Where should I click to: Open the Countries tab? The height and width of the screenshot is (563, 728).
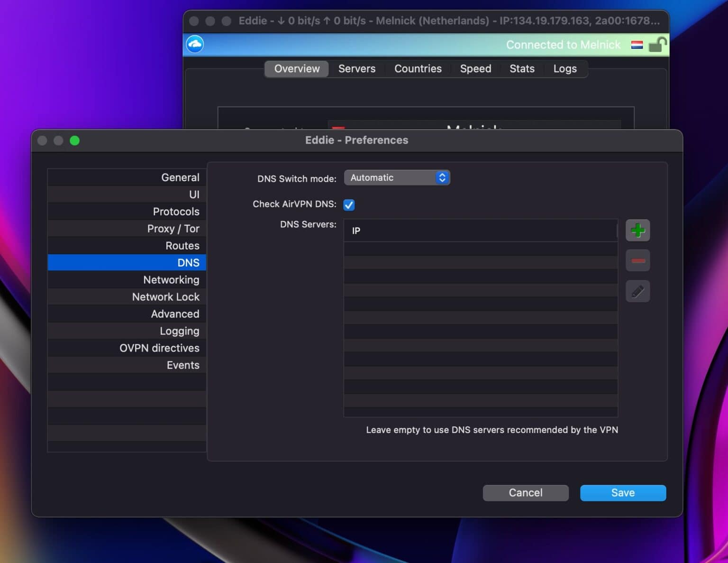coord(418,69)
